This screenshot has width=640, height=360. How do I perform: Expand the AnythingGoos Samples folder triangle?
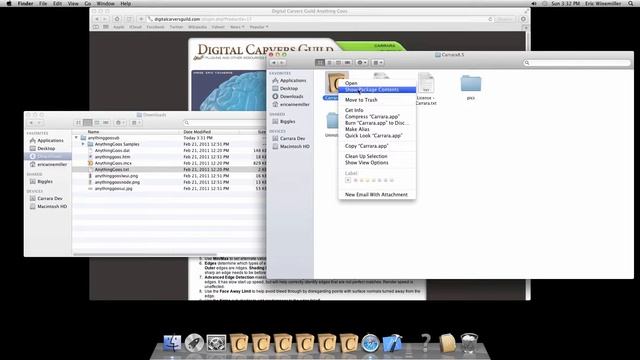(x=83, y=144)
